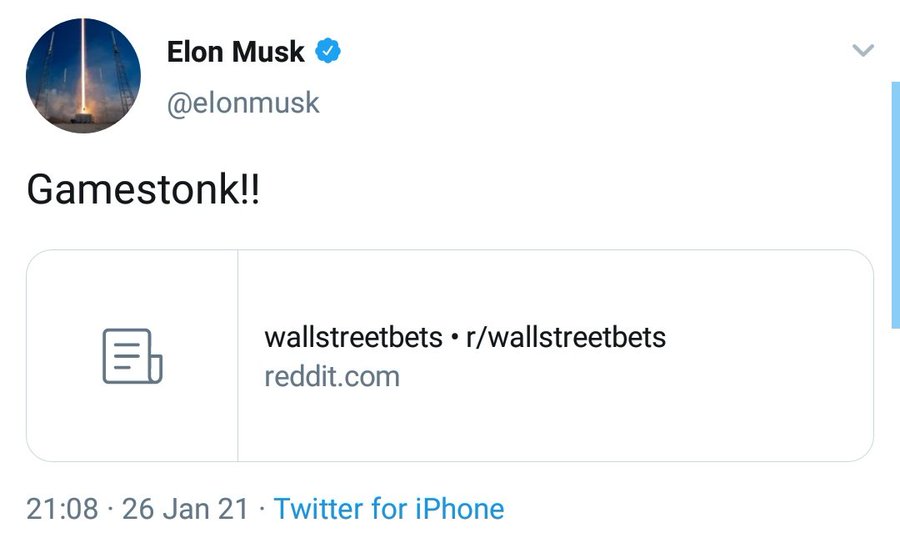Click the vertical divider inside the link card
Viewport: 900px width, 538px height.
[x=238, y=356]
